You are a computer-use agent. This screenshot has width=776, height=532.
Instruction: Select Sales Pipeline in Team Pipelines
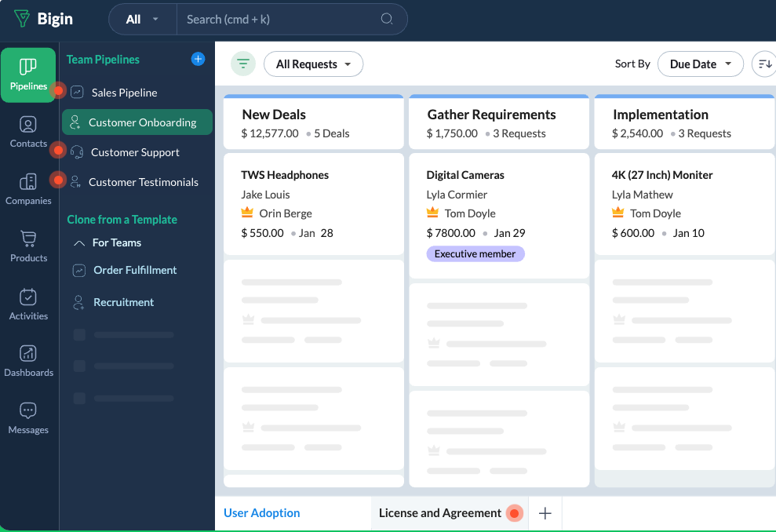(124, 93)
